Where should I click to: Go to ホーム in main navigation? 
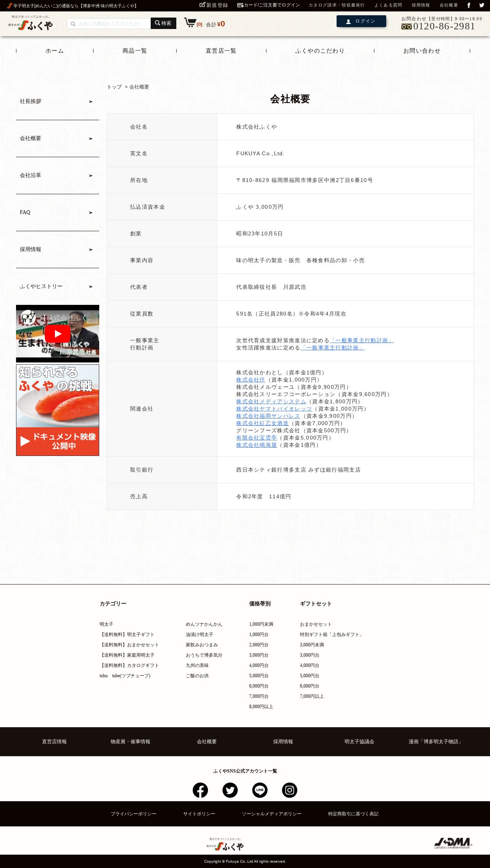click(55, 51)
